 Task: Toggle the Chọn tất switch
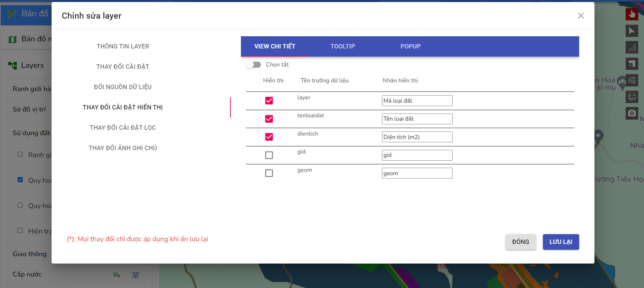(x=253, y=65)
